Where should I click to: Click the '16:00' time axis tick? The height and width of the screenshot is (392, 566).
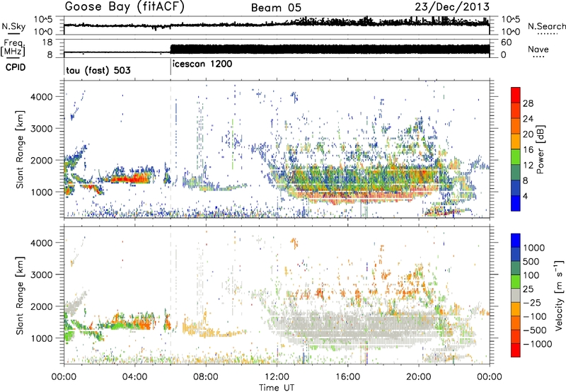347,377
